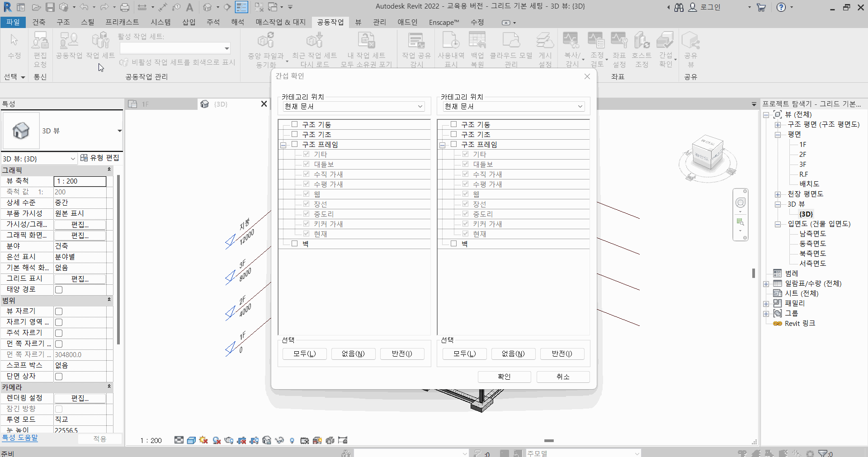
Task: Click Lock 3D View house icon
Action: pyautogui.click(x=267, y=440)
